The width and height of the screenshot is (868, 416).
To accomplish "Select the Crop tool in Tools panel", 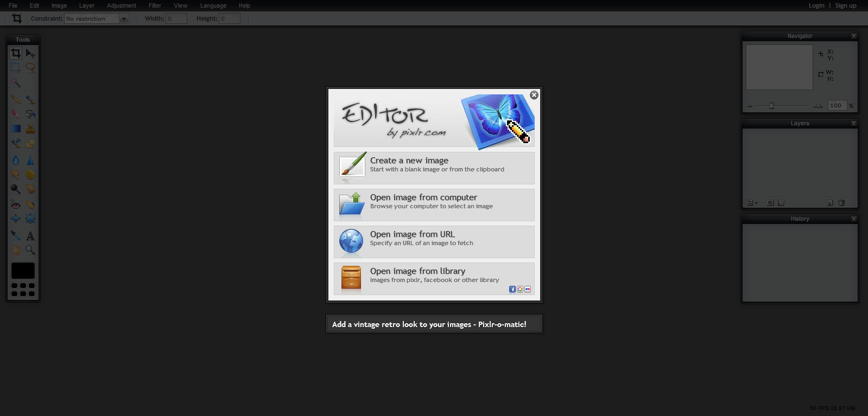I will pyautogui.click(x=16, y=53).
